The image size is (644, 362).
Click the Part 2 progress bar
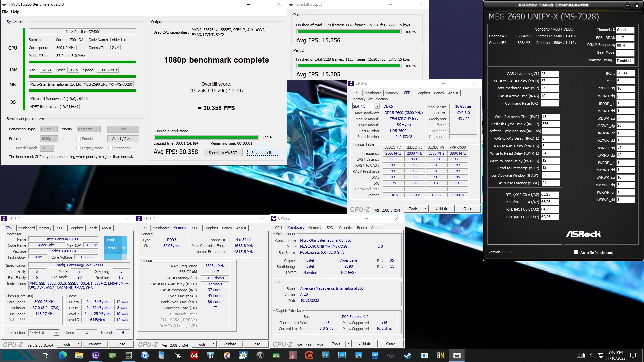348,66
